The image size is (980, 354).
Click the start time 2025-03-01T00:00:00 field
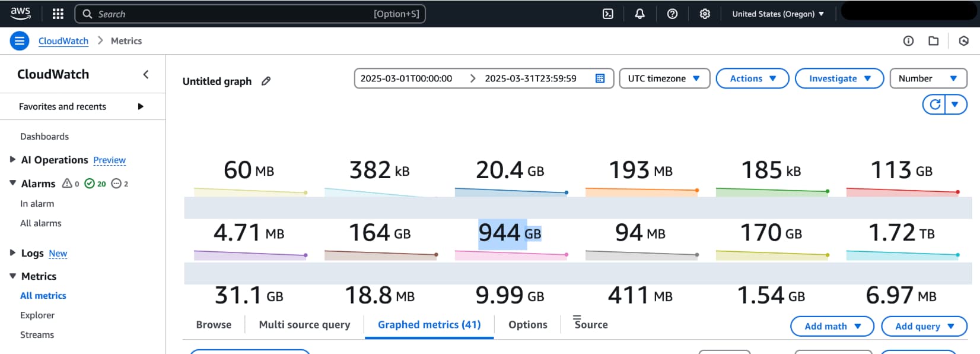[406, 78]
